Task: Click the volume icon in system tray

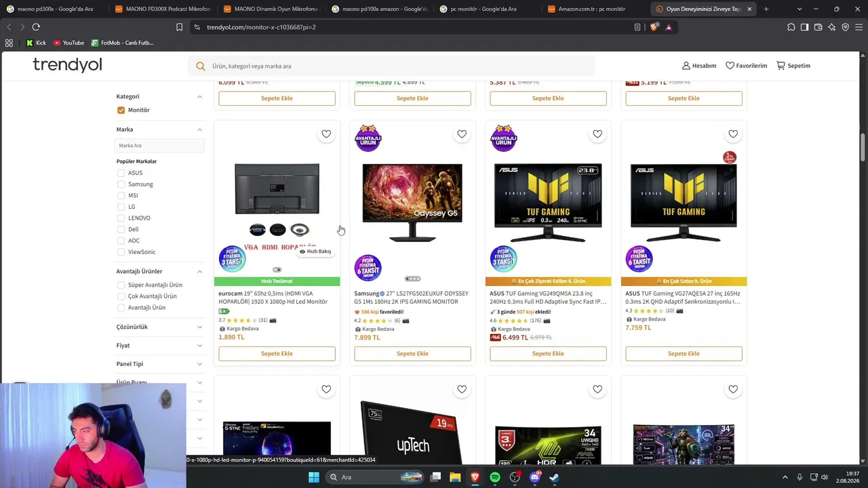Action: (825, 477)
